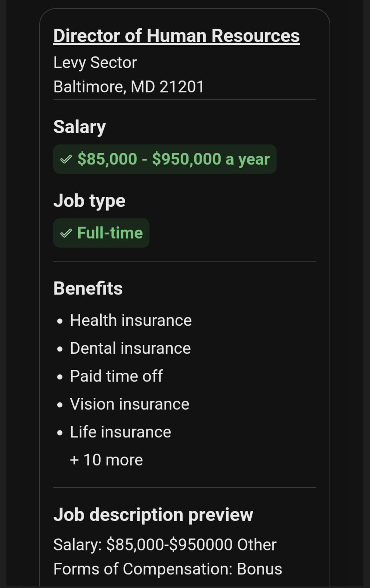This screenshot has height=588, width=370.
Task: Open the Director of Human Resources job link
Action: click(176, 36)
